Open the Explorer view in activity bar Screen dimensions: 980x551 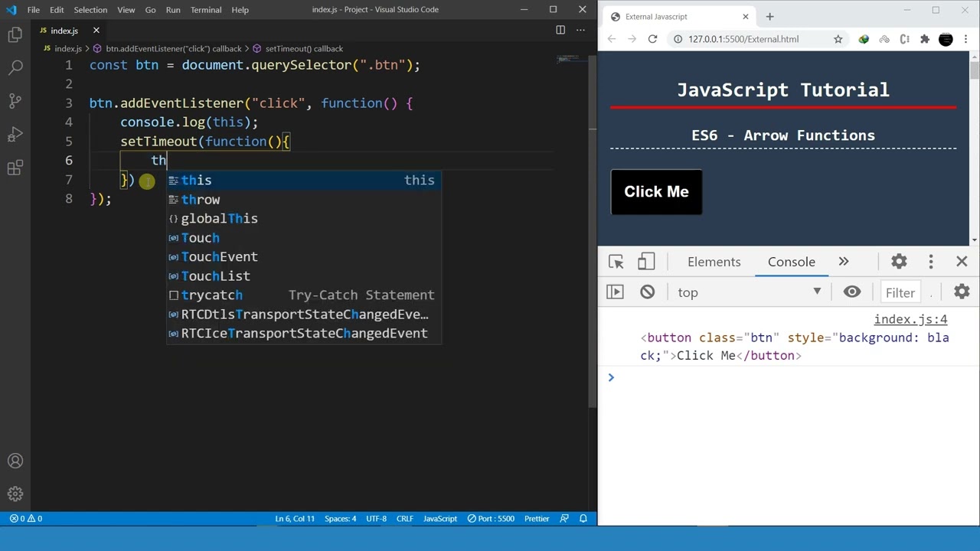(15, 34)
